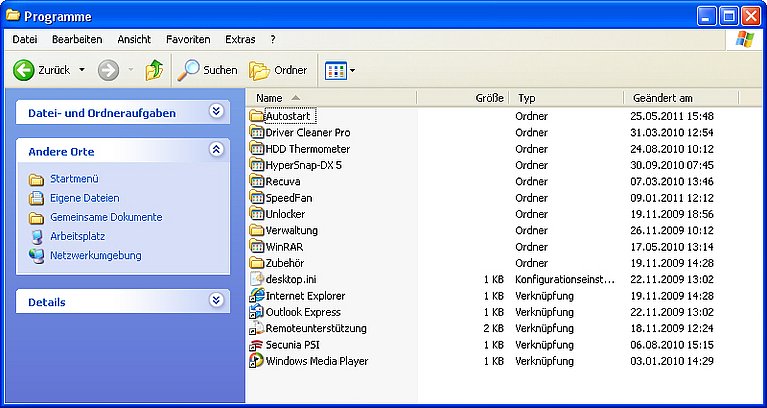767x408 pixels.
Task: Sort by the Geändert am column header
Action: click(x=681, y=98)
